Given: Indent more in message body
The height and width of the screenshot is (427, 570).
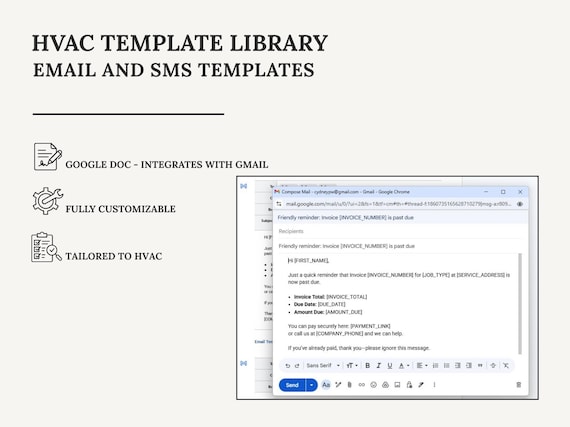Looking at the screenshot, I should pos(469,366).
